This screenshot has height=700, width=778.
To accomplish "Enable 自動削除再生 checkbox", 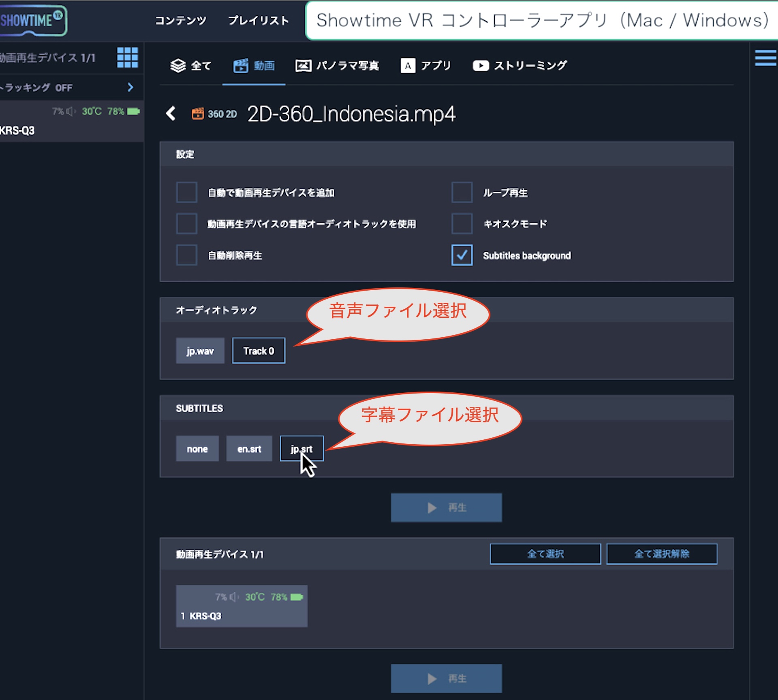I will tap(186, 255).
